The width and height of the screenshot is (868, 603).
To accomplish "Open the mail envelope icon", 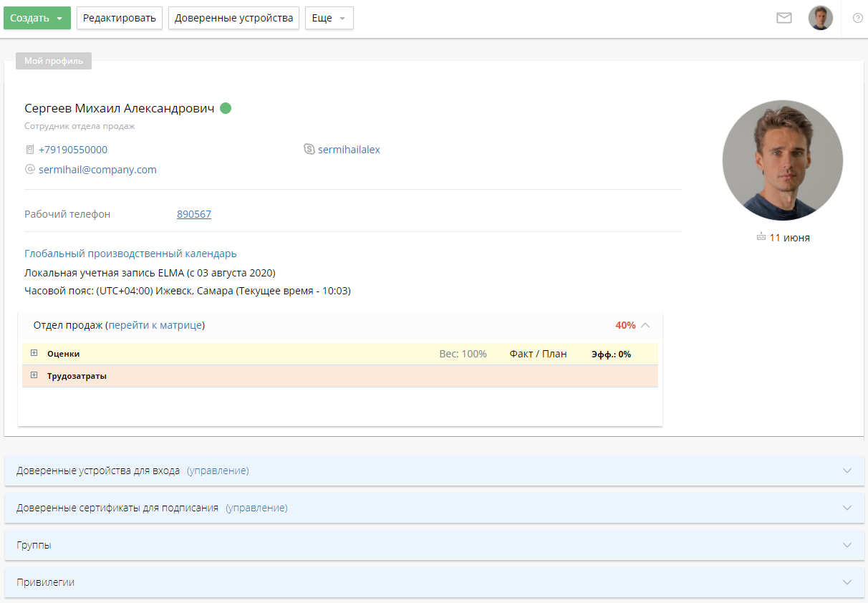I will [x=784, y=18].
